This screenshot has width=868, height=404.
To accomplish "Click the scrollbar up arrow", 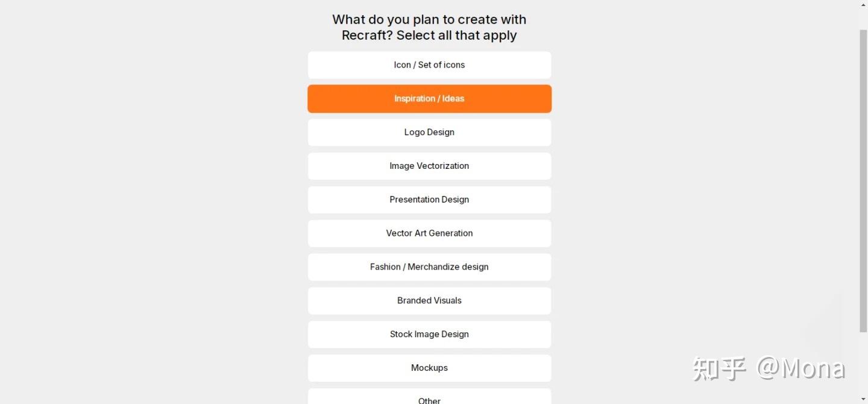I will click(863, 5).
